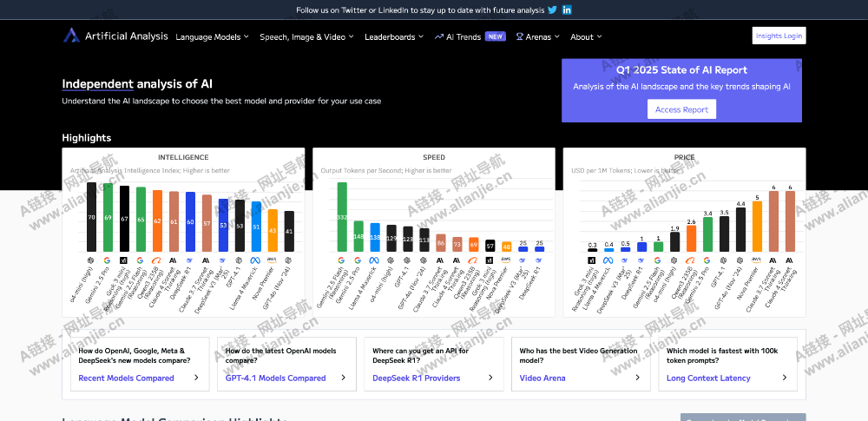Open the Recent Models Compared link
Image resolution: width=868 pixels, height=421 pixels.
click(x=126, y=378)
